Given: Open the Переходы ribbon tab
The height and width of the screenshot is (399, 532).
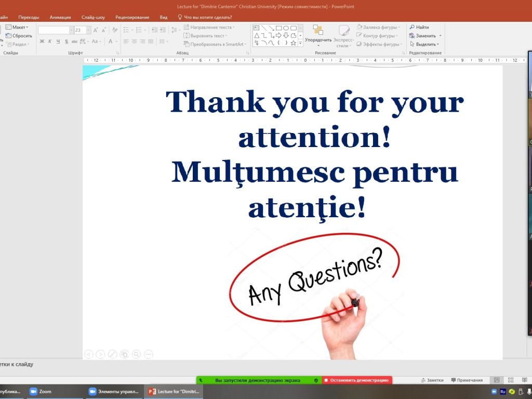Looking at the screenshot, I should point(29,17).
